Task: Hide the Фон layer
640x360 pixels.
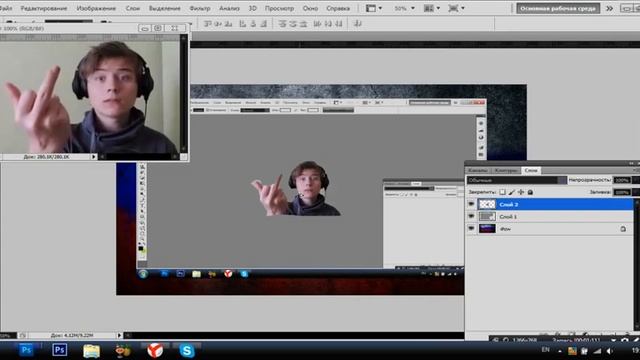Action: tap(471, 229)
